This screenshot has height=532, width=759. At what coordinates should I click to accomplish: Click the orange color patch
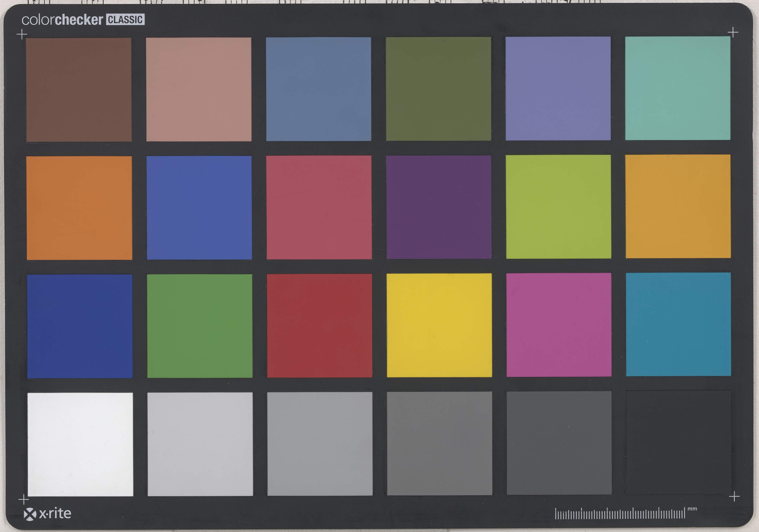pyautogui.click(x=79, y=208)
